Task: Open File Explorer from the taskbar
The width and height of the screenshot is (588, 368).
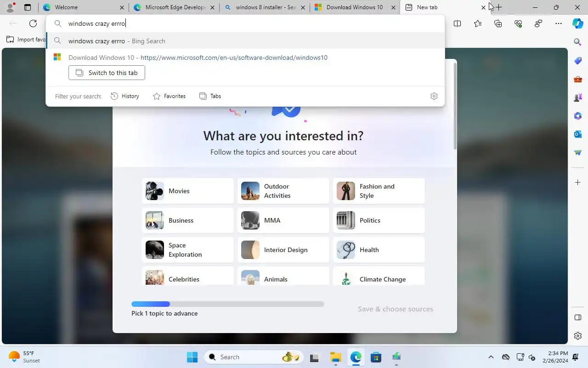Action: tap(335, 357)
